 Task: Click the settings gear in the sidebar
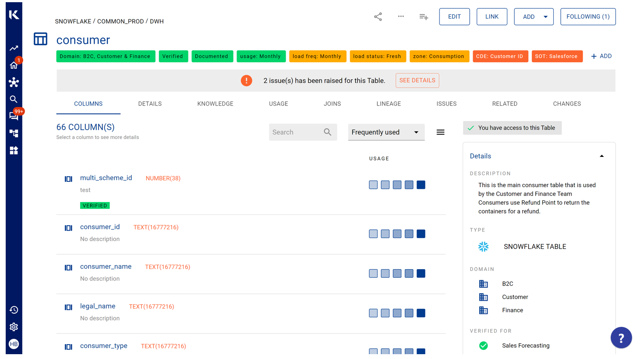coord(14,327)
